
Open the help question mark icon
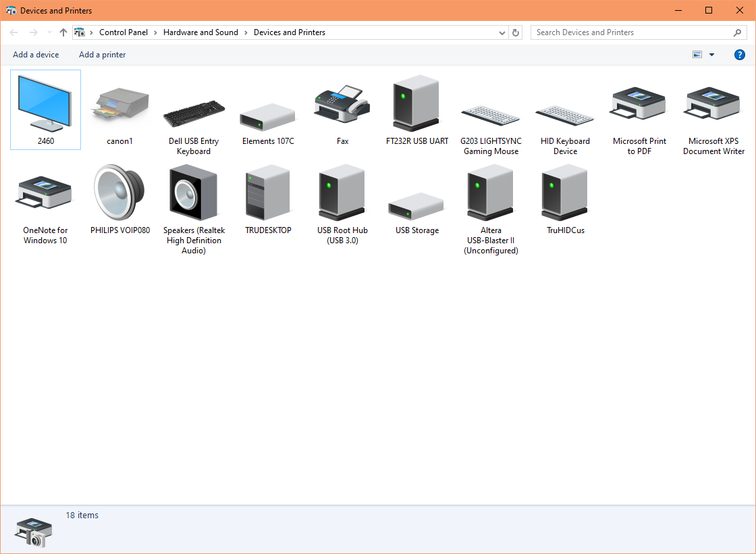(x=740, y=55)
